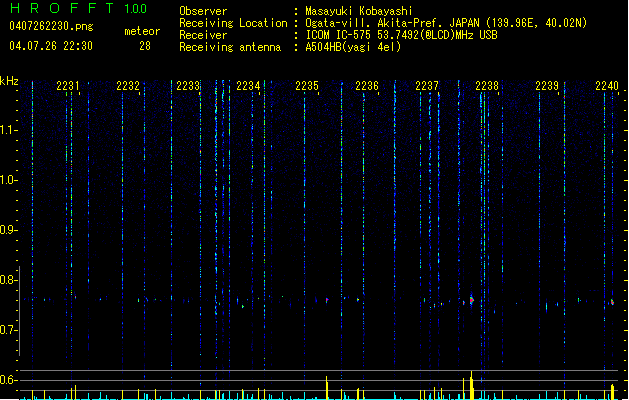Click the 1.0 kHz axis label
The image size is (629, 400).
[7, 180]
